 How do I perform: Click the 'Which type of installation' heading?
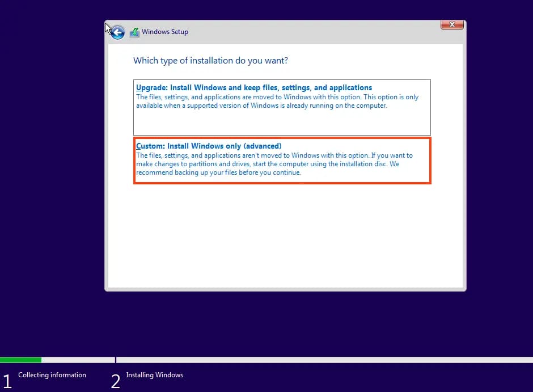pyautogui.click(x=210, y=61)
